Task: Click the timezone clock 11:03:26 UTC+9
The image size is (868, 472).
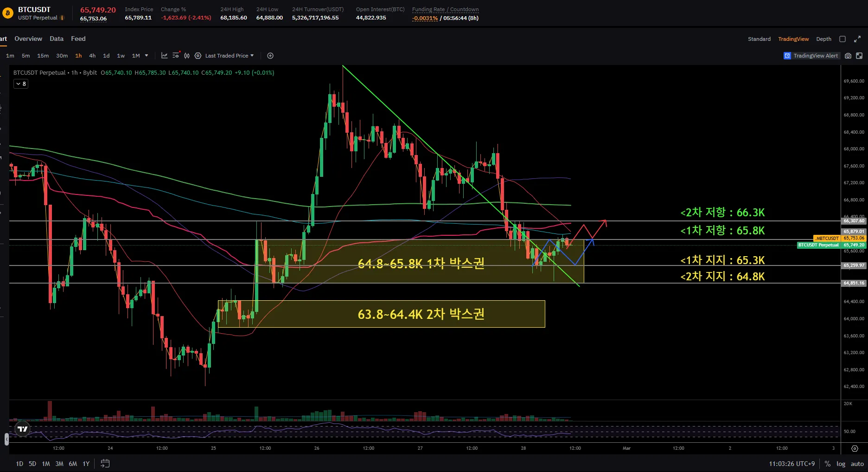Action: pyautogui.click(x=791, y=464)
